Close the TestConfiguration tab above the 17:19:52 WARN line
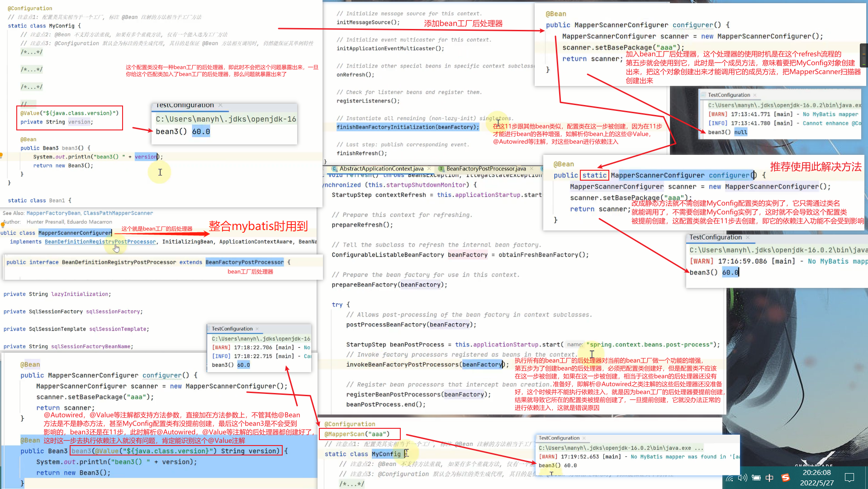This screenshot has width=868, height=489. click(584, 438)
